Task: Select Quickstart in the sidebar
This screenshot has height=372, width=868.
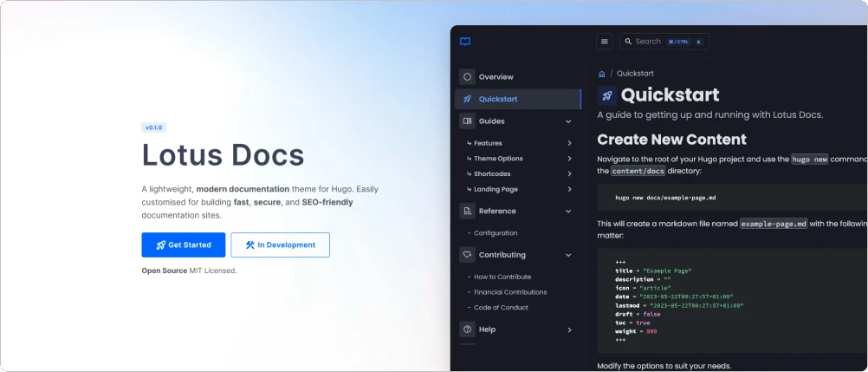Action: click(x=517, y=99)
